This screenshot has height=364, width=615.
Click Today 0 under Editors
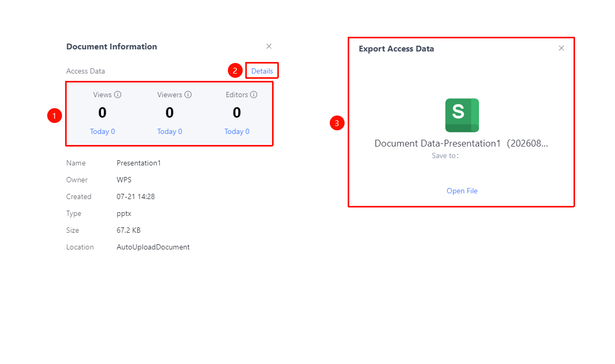point(237,131)
